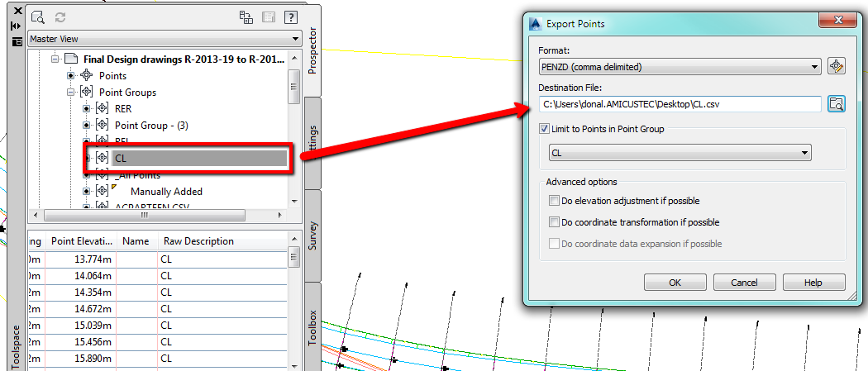Click the 14.354m elevation cell
The width and height of the screenshot is (868, 371).
81,292
